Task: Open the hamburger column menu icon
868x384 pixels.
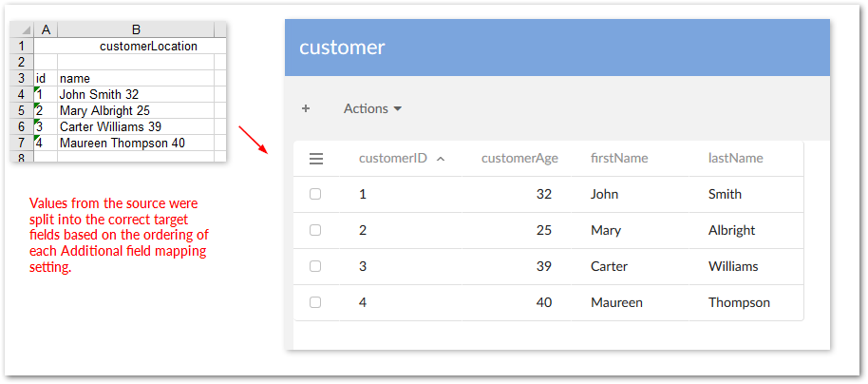Action: coord(317,159)
